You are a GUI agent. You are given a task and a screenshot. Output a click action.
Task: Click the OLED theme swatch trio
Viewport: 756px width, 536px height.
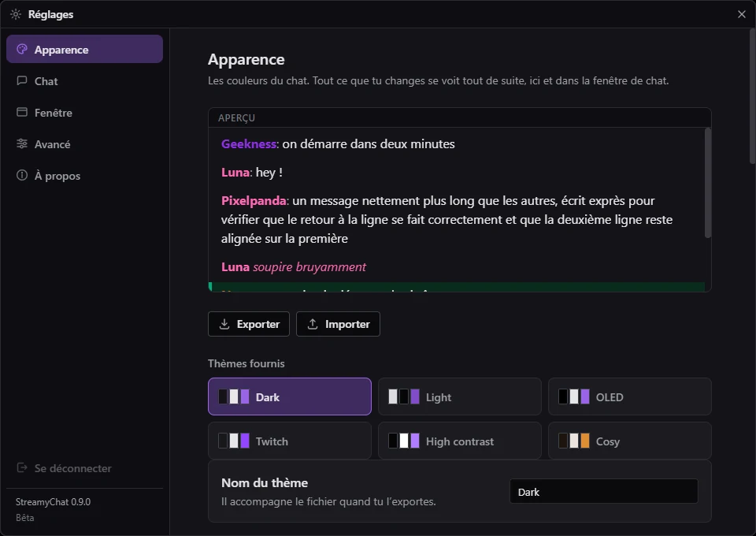click(x=574, y=396)
